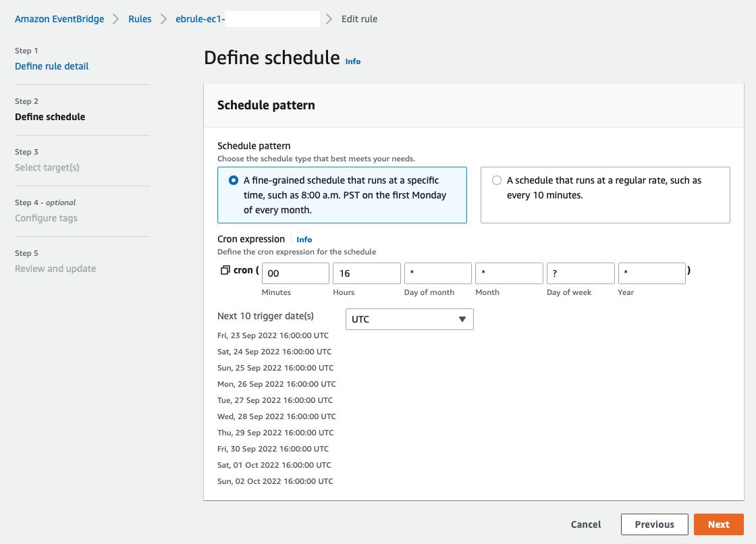Screen dimensions: 756x544
Task: Click the Define schedule step in sidebar
Action: click(x=50, y=117)
